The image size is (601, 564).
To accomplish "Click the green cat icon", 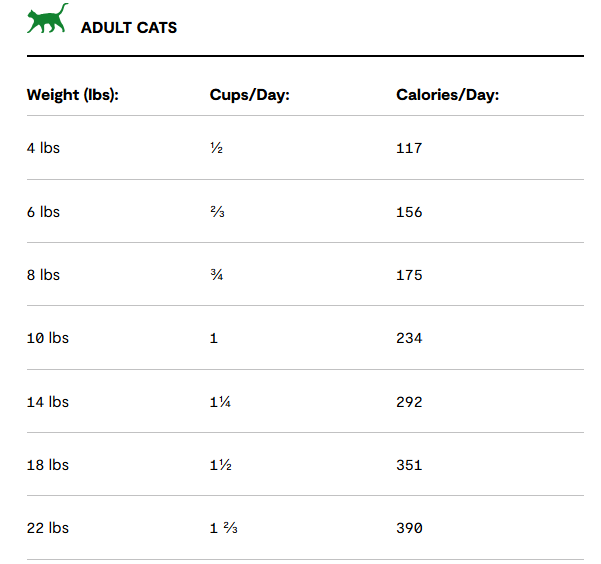I will click(48, 18).
